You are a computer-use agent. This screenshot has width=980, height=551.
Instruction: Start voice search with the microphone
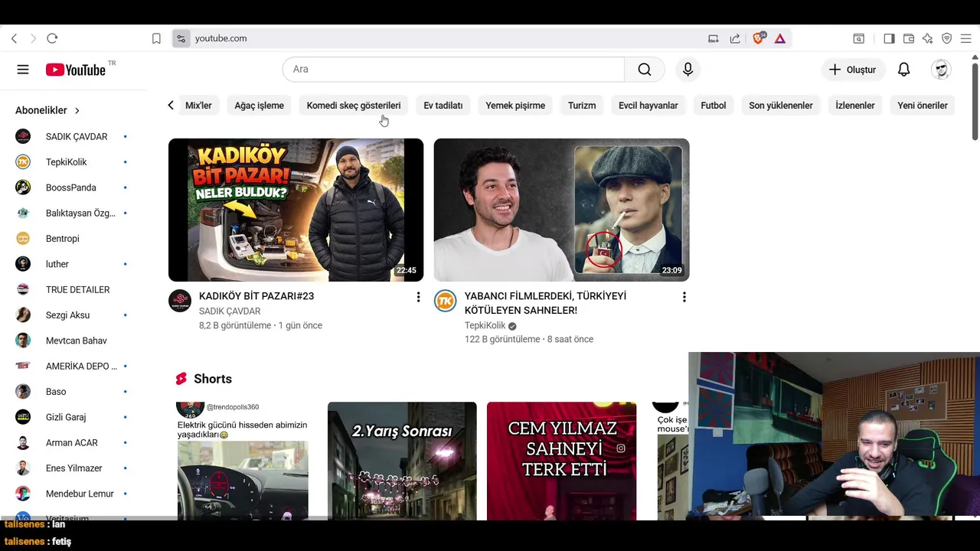(688, 70)
